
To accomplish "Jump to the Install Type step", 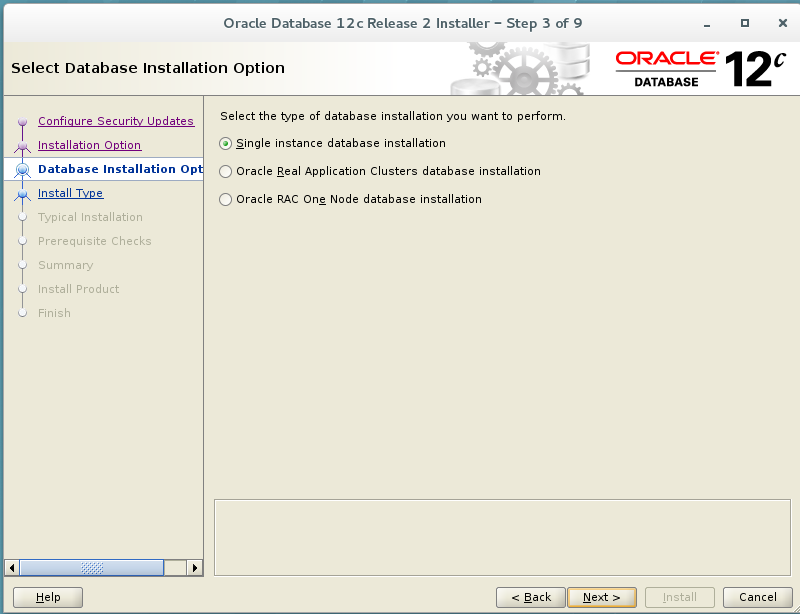I will pyautogui.click(x=70, y=193).
